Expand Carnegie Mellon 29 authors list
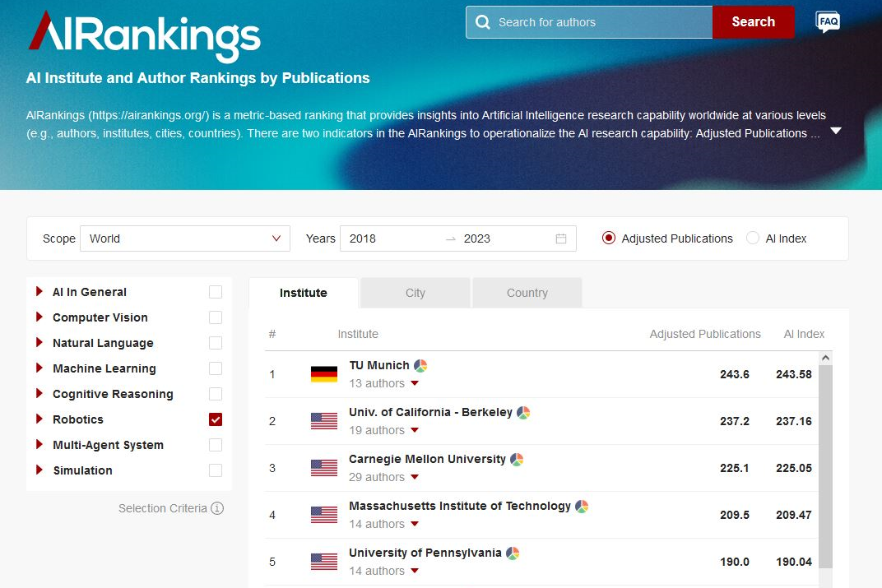 (415, 477)
